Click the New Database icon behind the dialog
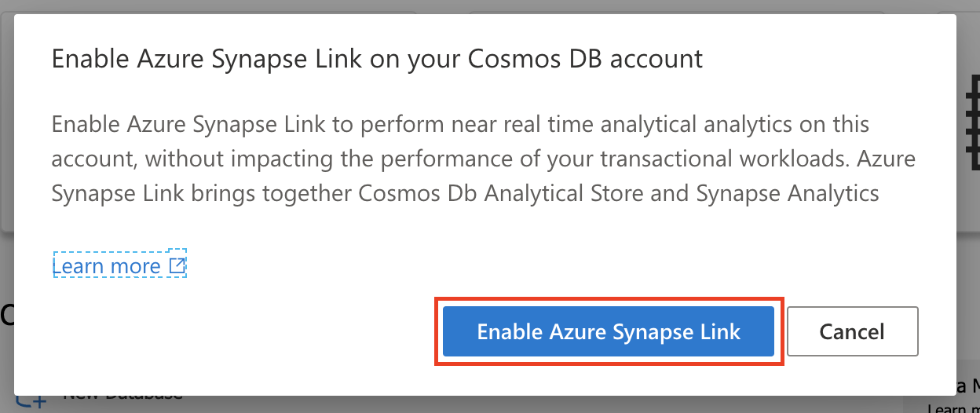The image size is (980, 413). (x=31, y=402)
